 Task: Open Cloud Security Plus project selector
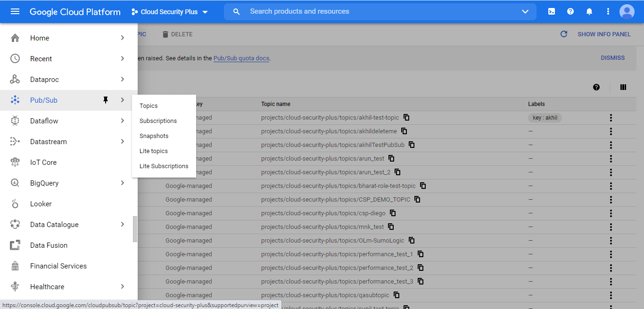(170, 12)
